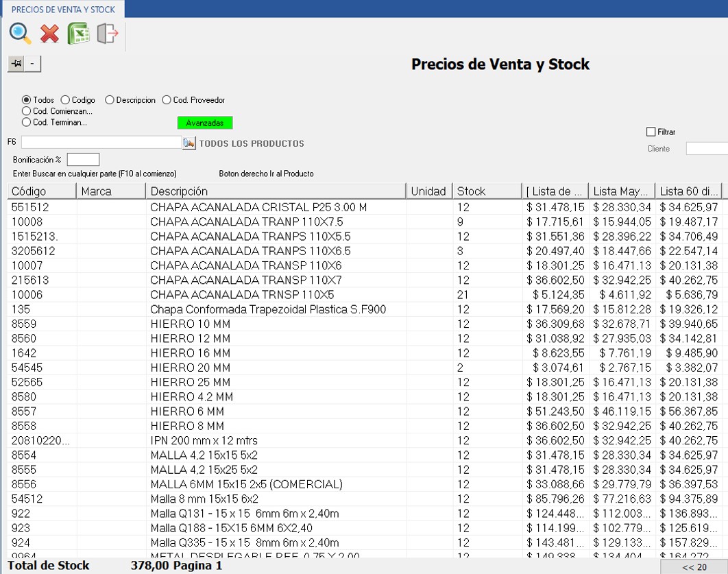This screenshot has width=728, height=574.
Task: Sort by the Descripción column header
Action: (274, 191)
